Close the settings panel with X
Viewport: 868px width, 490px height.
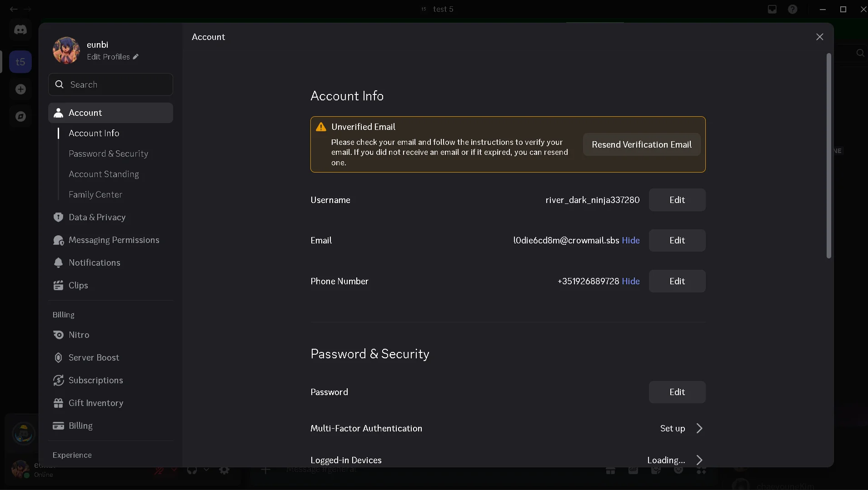pyautogui.click(x=819, y=37)
